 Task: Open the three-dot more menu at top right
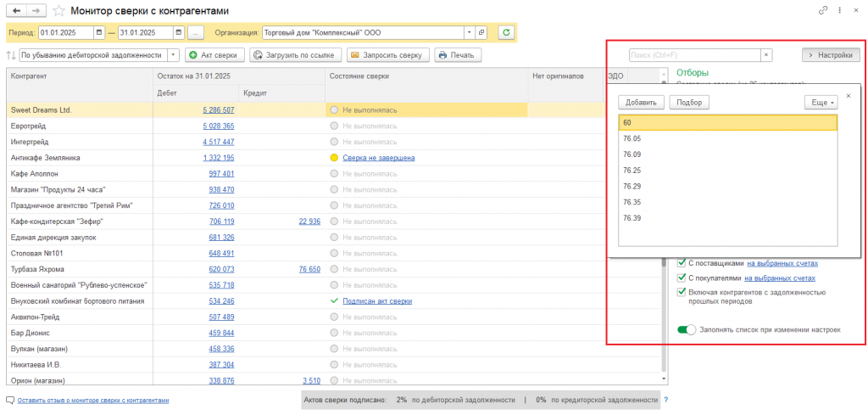point(840,10)
